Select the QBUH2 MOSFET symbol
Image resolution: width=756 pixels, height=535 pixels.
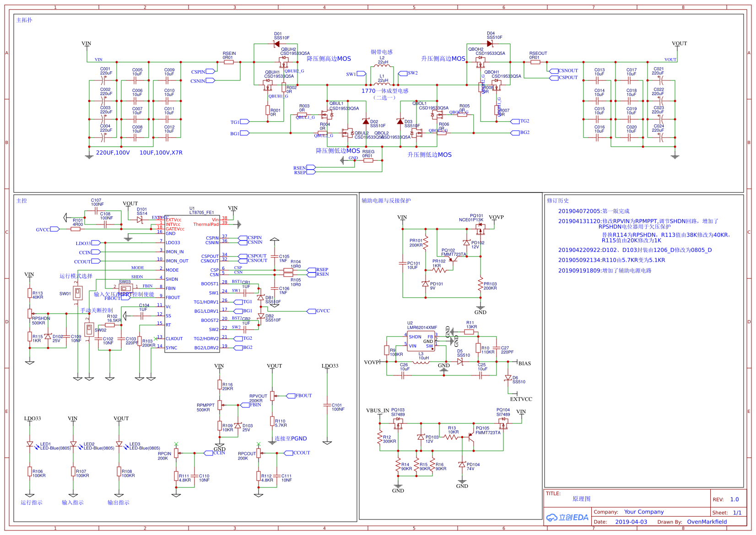tap(284, 61)
